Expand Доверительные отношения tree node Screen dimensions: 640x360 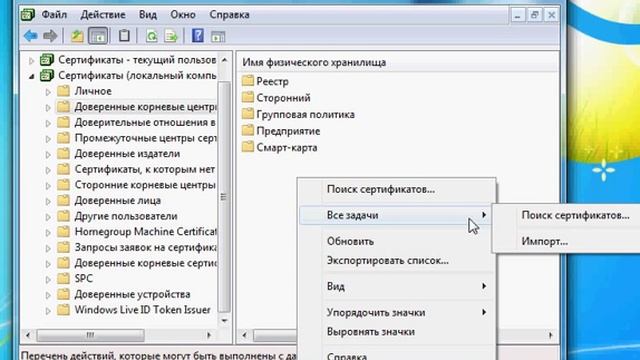pos(48,123)
